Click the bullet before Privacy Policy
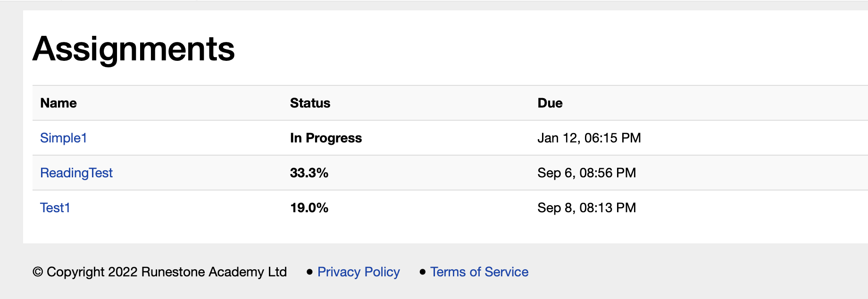 pyautogui.click(x=309, y=272)
